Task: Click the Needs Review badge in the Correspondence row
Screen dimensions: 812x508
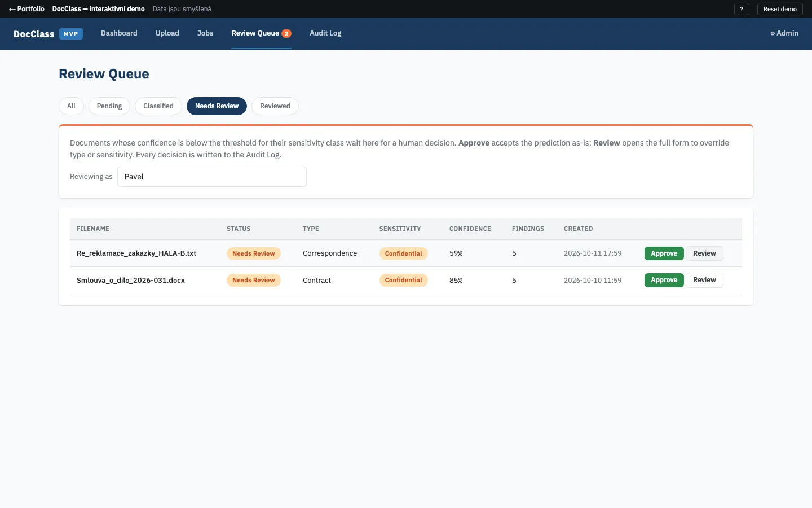Action: tap(254, 253)
